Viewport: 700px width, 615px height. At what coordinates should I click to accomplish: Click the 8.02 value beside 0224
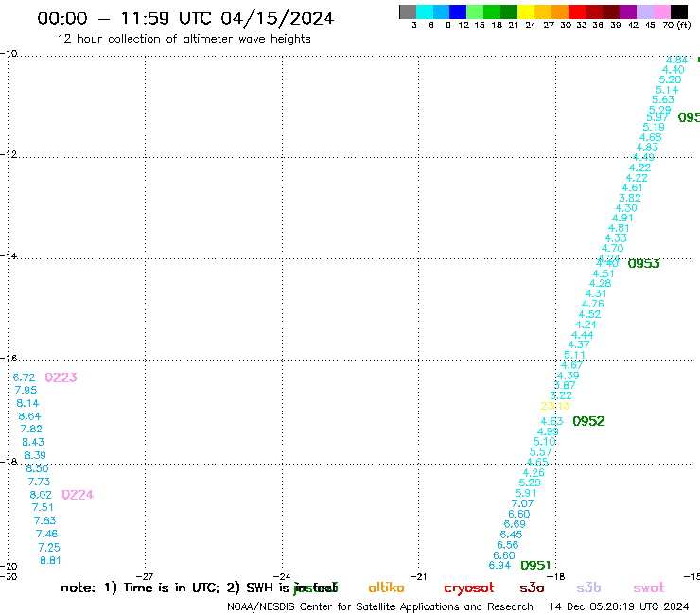(41, 495)
